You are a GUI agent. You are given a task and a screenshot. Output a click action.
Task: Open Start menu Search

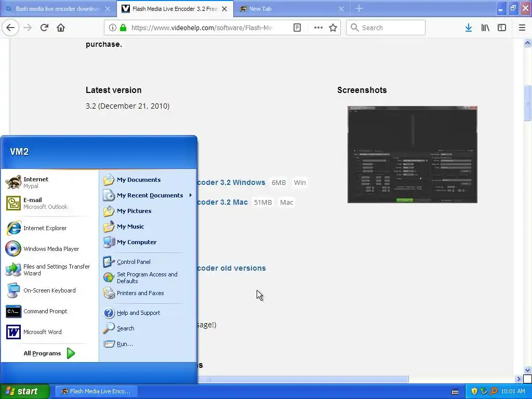148,328
